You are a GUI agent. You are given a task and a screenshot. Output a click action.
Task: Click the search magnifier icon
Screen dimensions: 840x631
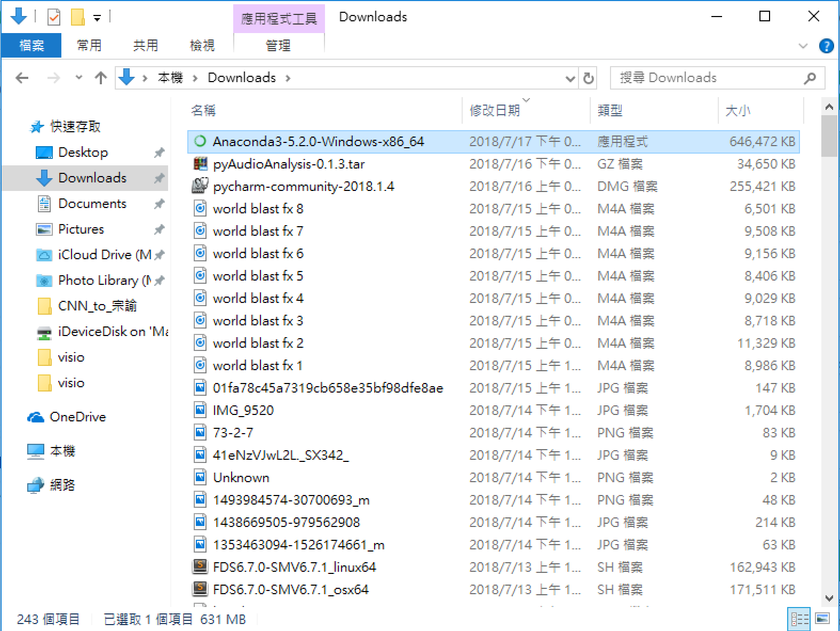click(x=810, y=78)
